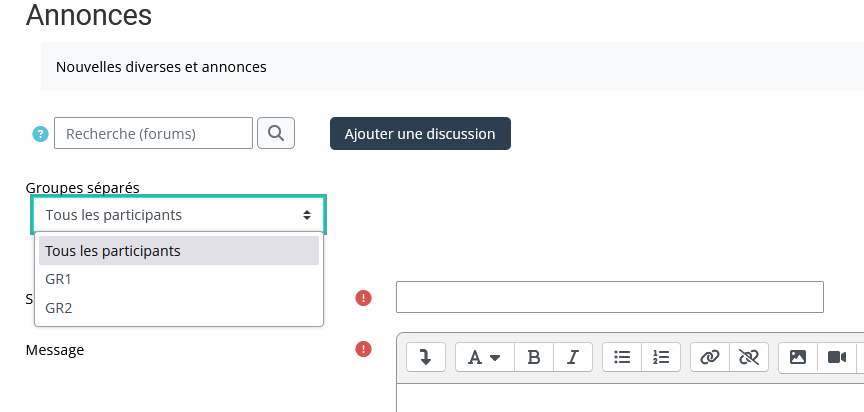This screenshot has height=412, width=864.
Task: Click inside the message editor area
Action: click(630, 398)
